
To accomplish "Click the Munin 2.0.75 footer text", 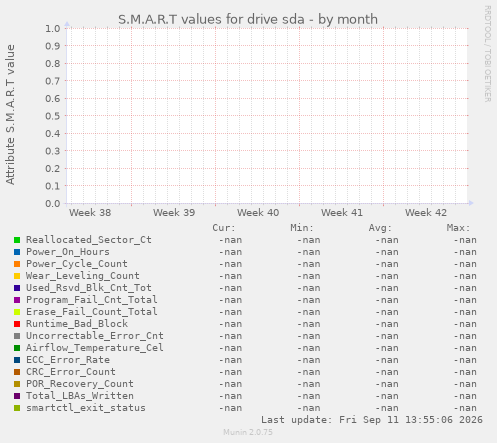I will [x=248, y=432].
